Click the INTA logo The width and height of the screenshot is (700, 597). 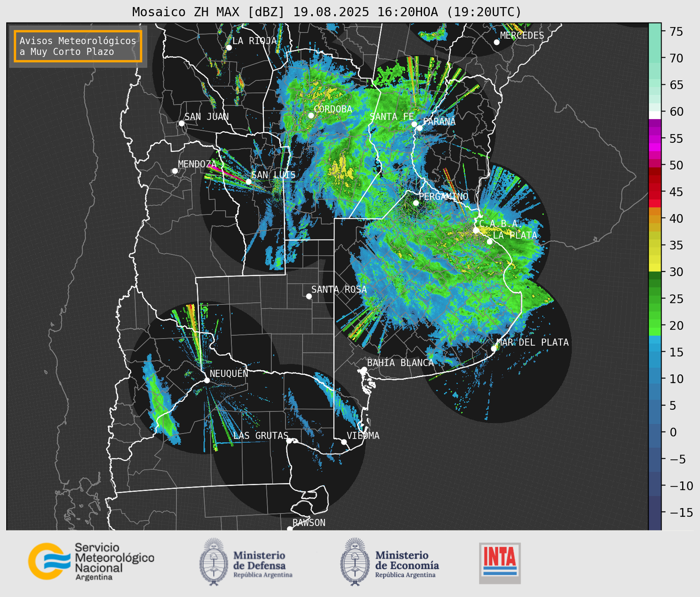pyautogui.click(x=500, y=563)
